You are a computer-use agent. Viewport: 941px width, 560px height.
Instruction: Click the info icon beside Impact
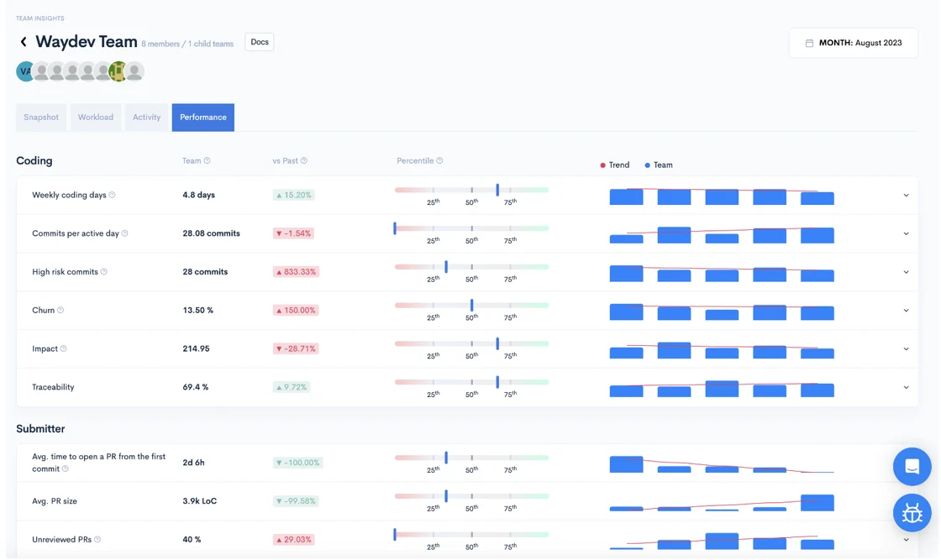tap(64, 348)
